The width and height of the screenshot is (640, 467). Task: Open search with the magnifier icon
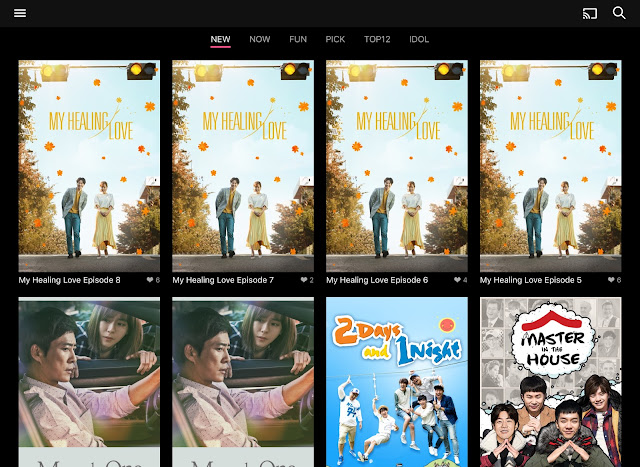(x=619, y=13)
